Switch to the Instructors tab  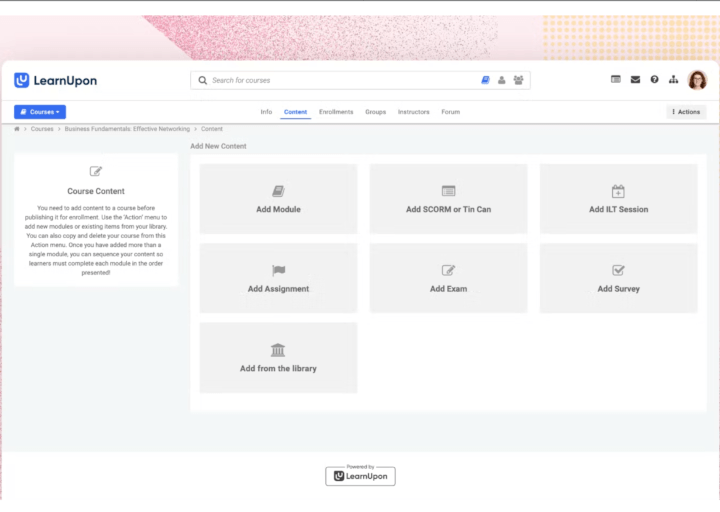pyautogui.click(x=414, y=112)
